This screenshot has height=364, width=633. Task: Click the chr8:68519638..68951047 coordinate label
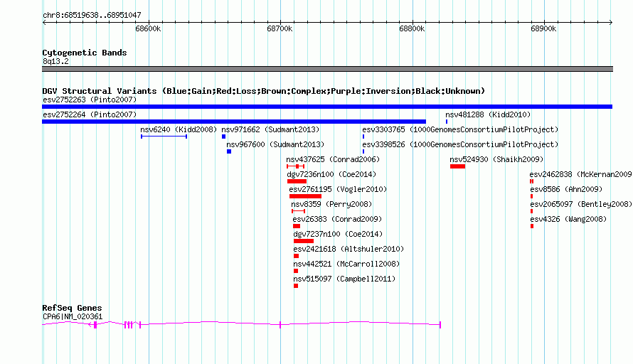92,15
